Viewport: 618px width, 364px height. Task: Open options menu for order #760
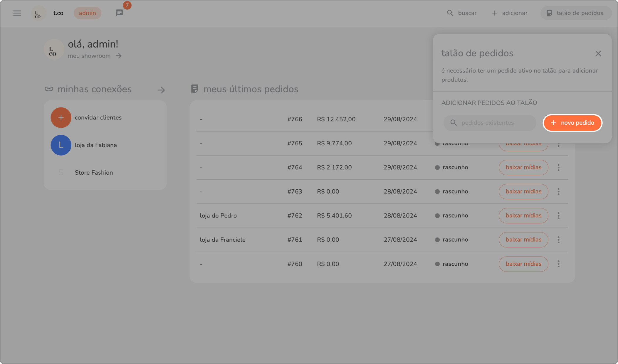click(x=558, y=264)
